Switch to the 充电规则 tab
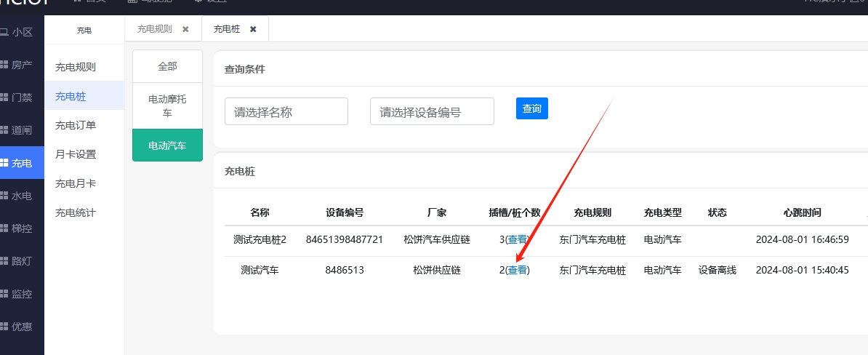The height and width of the screenshot is (355, 868). click(x=154, y=29)
